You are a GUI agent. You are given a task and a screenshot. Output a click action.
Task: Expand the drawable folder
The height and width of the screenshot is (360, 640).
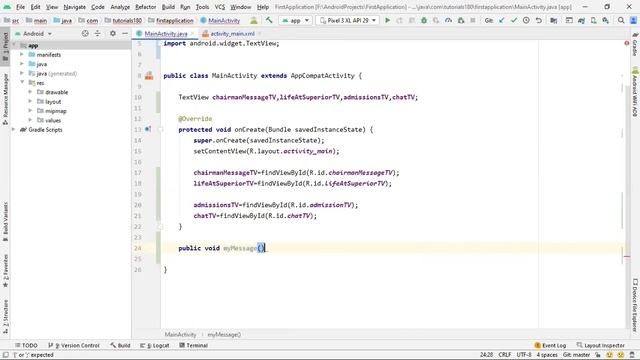pyautogui.click(x=30, y=92)
